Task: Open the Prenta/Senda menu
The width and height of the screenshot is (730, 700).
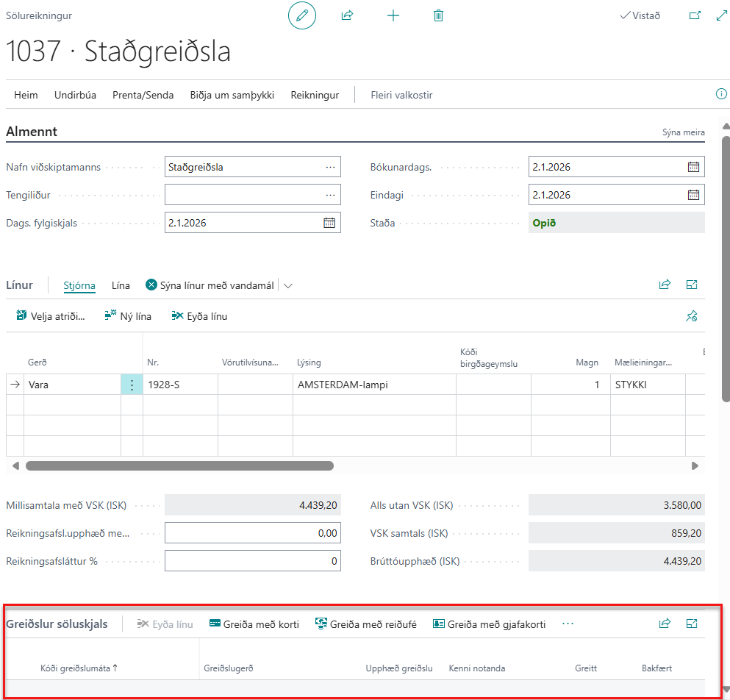Action: coord(143,95)
